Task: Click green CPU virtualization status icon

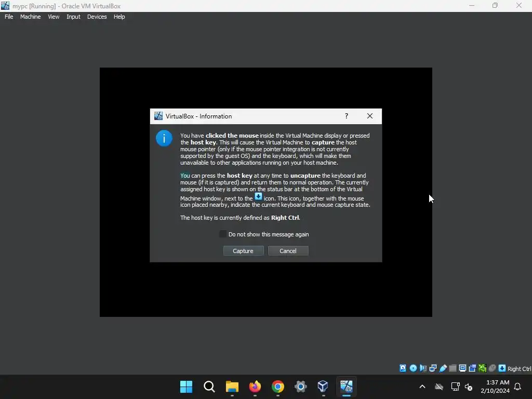Action: point(483,368)
